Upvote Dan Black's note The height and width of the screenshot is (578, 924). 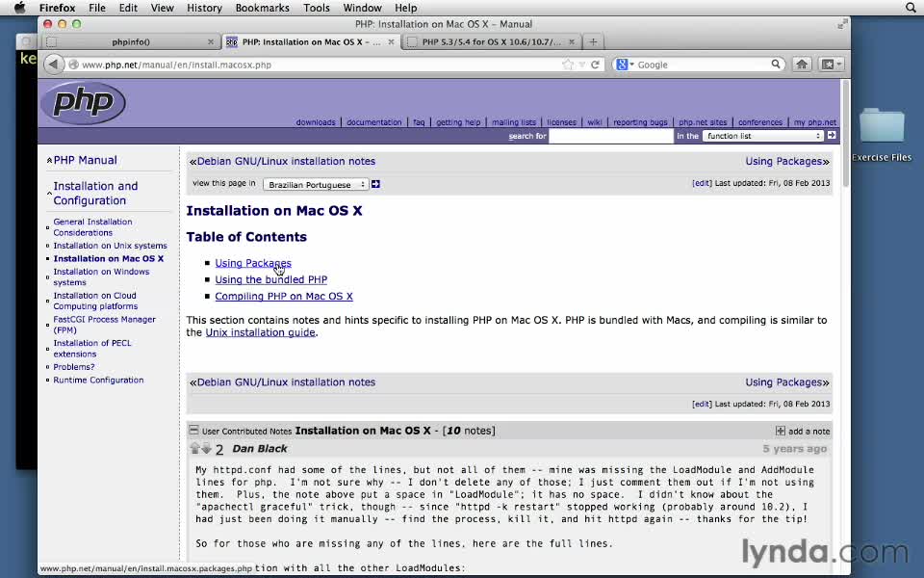tap(194, 449)
